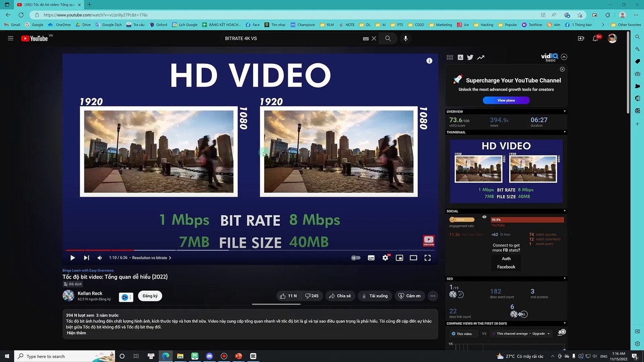
Task: Play the video
Action: point(72,258)
